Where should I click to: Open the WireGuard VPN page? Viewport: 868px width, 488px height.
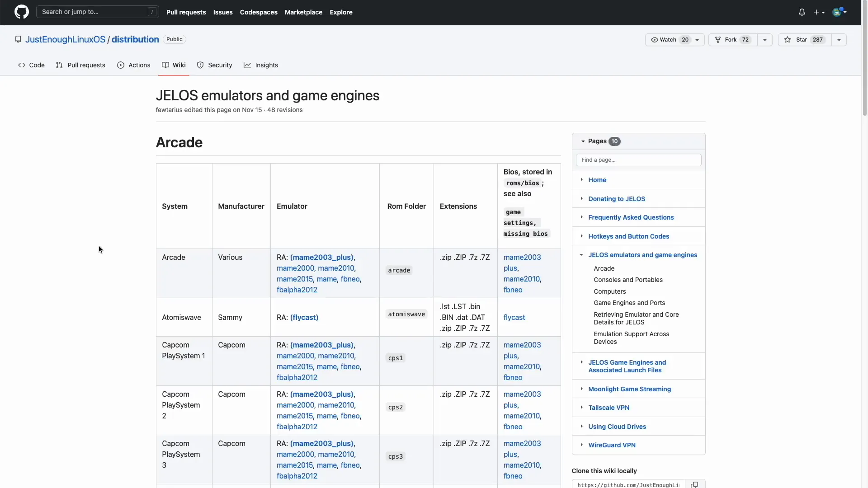tap(612, 445)
